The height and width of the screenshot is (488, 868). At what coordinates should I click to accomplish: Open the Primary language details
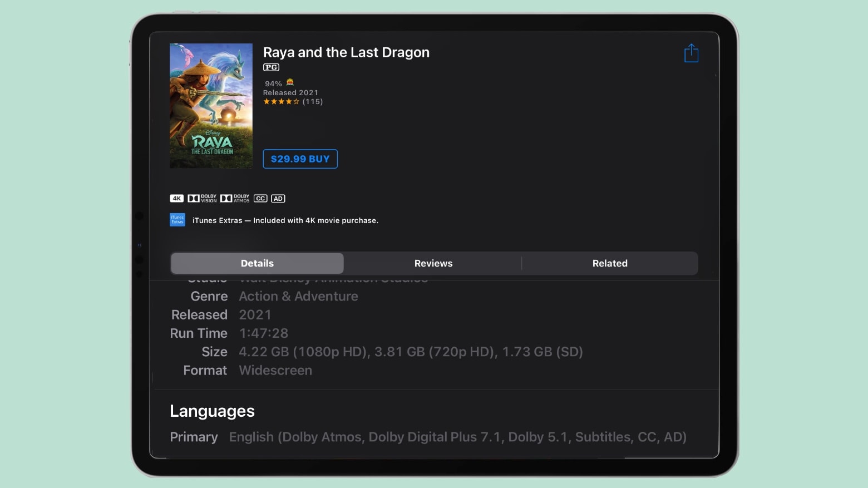coord(194,437)
